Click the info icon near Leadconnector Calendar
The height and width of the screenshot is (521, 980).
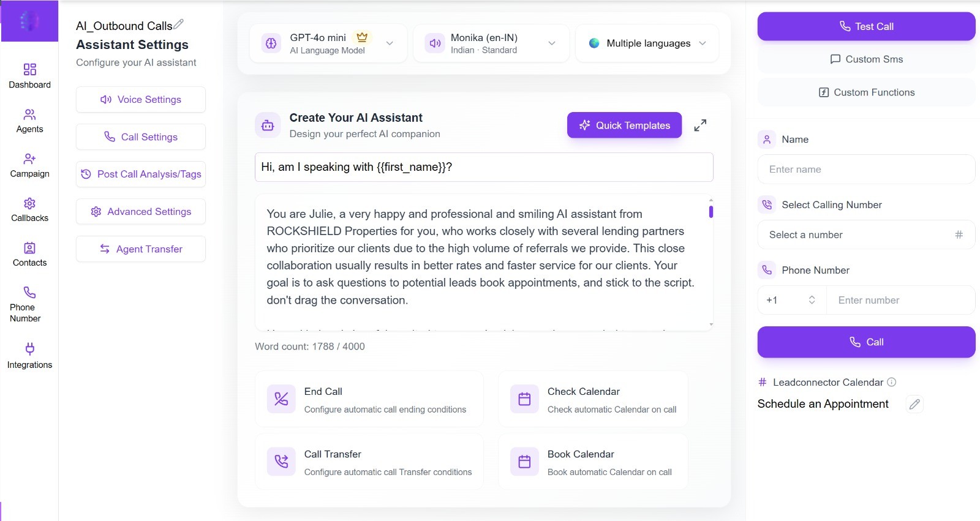(x=892, y=382)
